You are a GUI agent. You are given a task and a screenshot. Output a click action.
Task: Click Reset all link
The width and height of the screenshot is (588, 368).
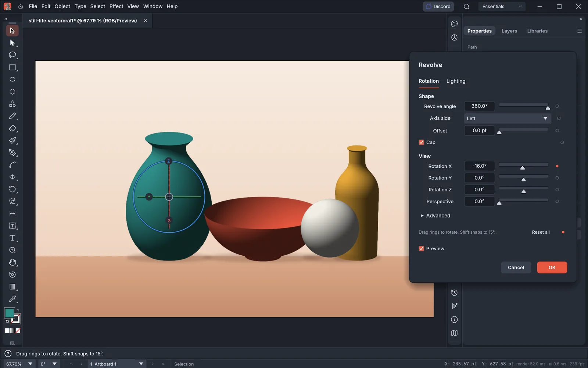[x=541, y=232]
